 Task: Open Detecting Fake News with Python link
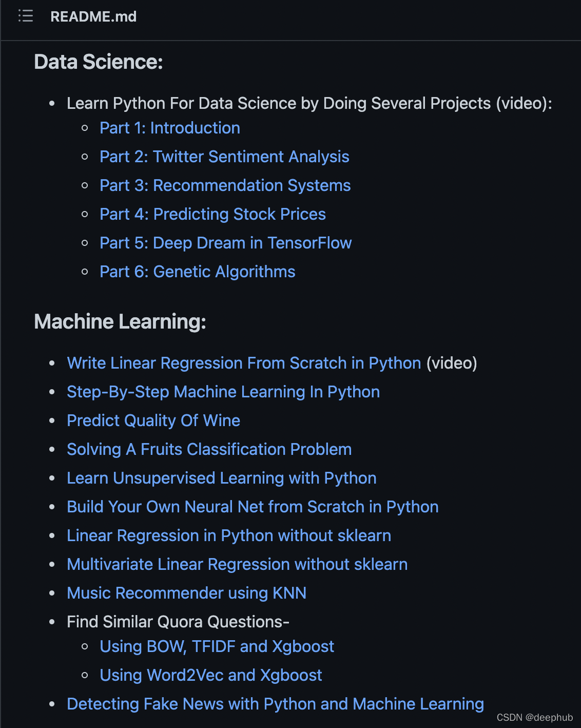(275, 704)
